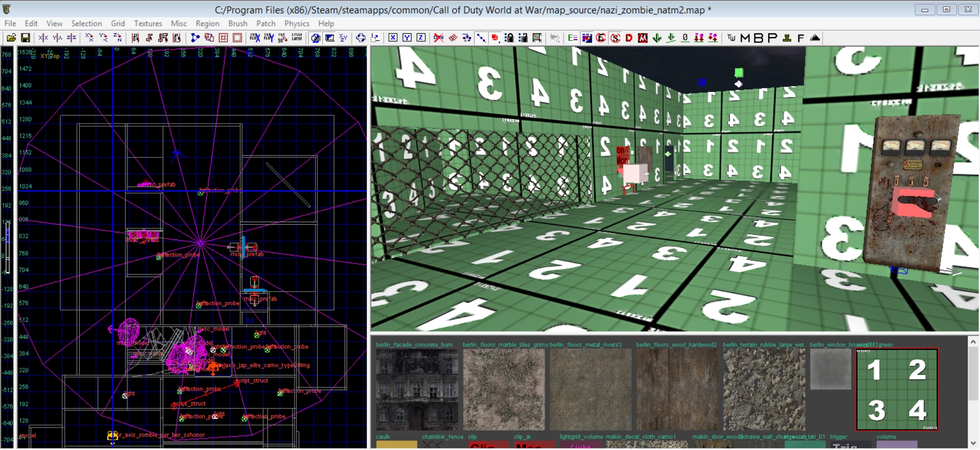
Task: Open the Help menu
Action: point(326,23)
